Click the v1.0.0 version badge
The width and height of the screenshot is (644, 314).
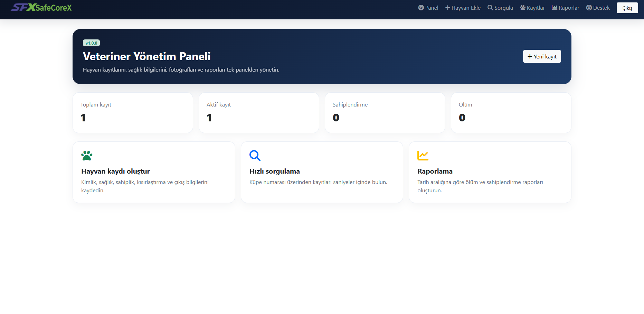click(92, 43)
